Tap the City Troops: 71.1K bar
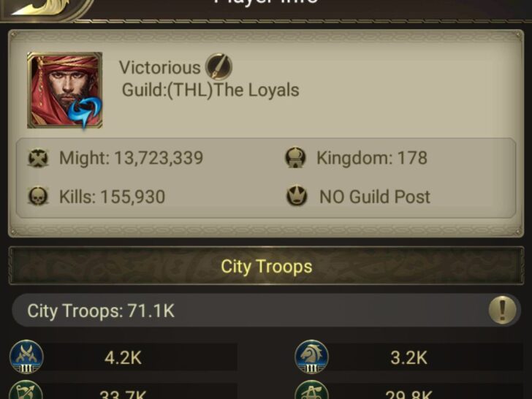Image resolution: width=532 pixels, height=399 pixels. click(266, 310)
